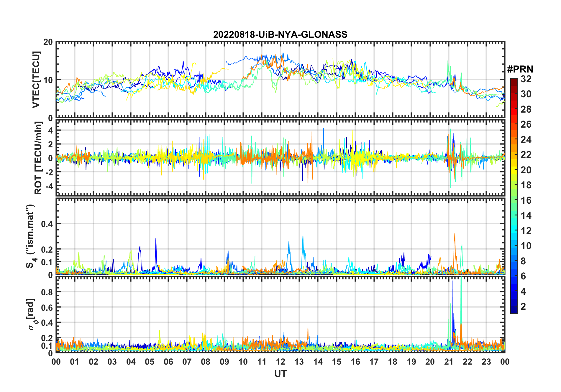Click the 10 tick on VTEC y-axis
Image resolution: width=561 pixels, height=392 pixels.
click(x=48, y=80)
